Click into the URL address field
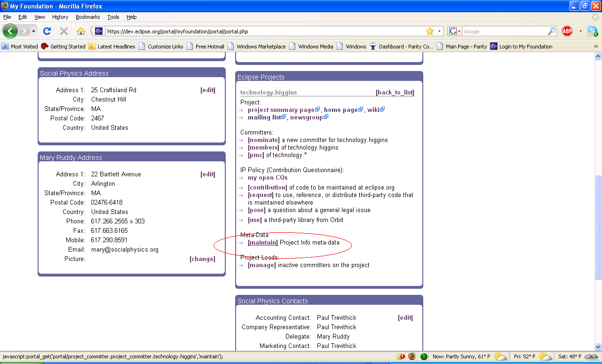 265,32
